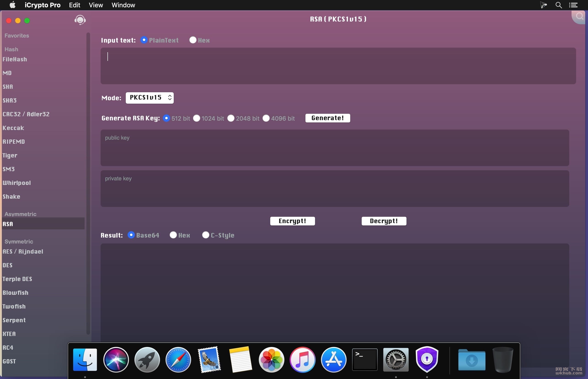Open Downloads folder in the Dock
Viewport: 588px width, 379px height.
[471, 360]
